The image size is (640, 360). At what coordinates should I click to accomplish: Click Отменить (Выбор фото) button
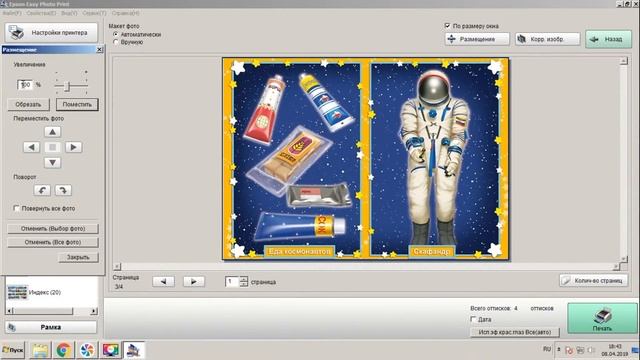(53, 229)
